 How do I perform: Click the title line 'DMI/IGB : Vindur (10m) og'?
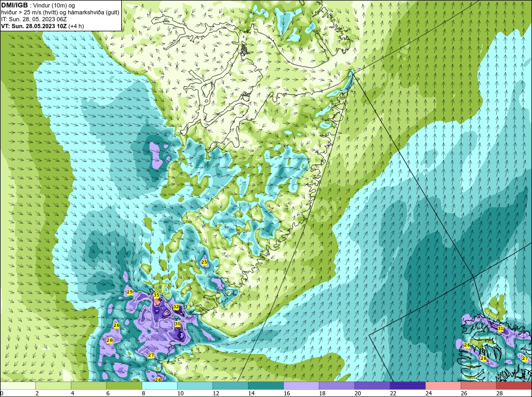coord(38,5)
